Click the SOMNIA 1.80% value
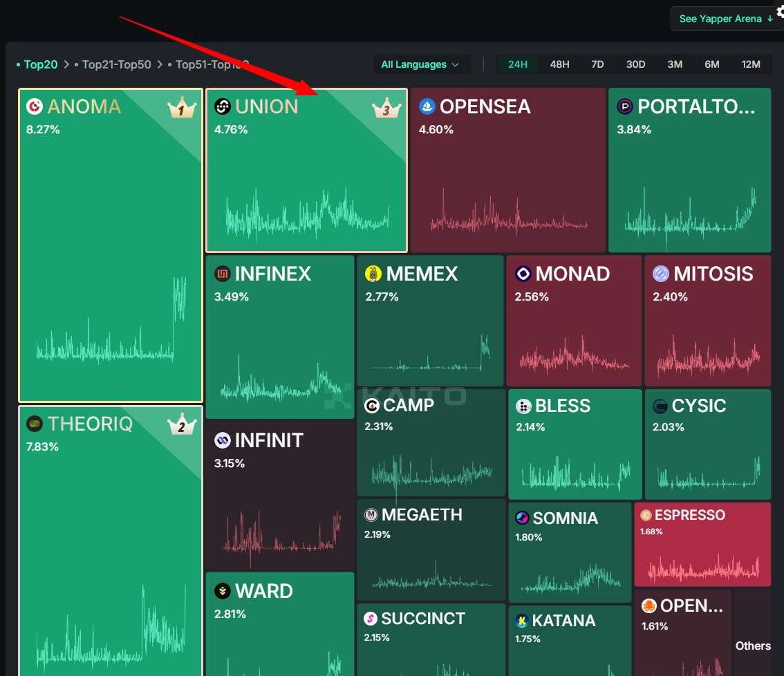 pyautogui.click(x=528, y=538)
